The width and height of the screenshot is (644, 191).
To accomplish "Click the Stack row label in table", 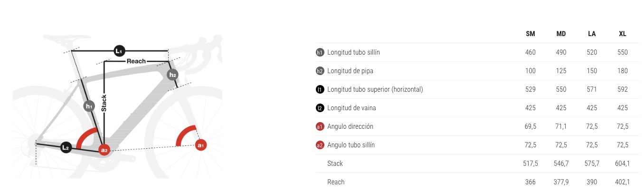I will click(x=335, y=163).
